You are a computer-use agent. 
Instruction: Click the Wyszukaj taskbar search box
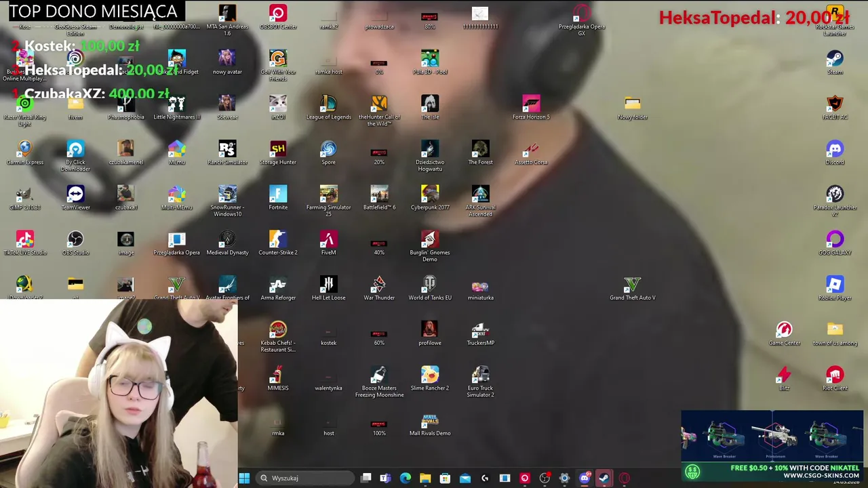(x=304, y=478)
